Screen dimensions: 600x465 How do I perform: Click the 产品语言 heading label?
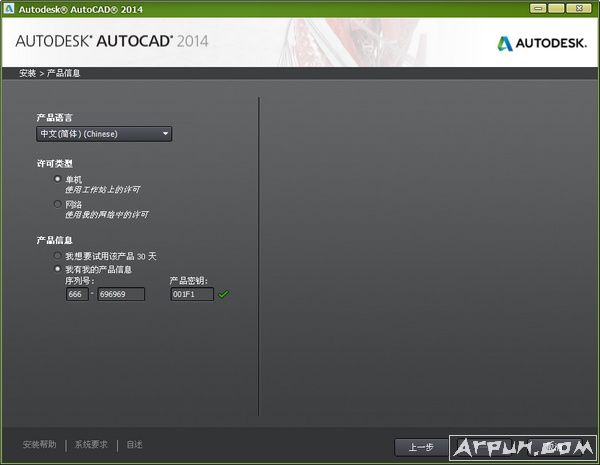(x=54, y=117)
